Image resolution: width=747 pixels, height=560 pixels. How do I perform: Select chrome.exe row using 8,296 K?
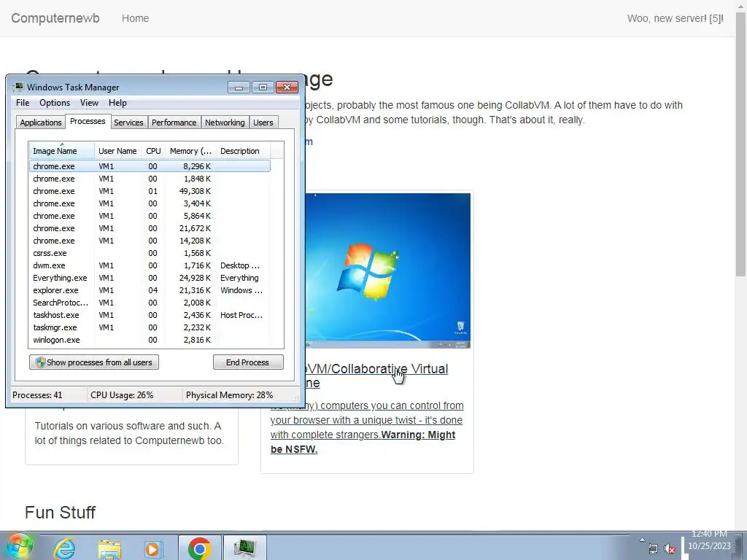[150, 166]
